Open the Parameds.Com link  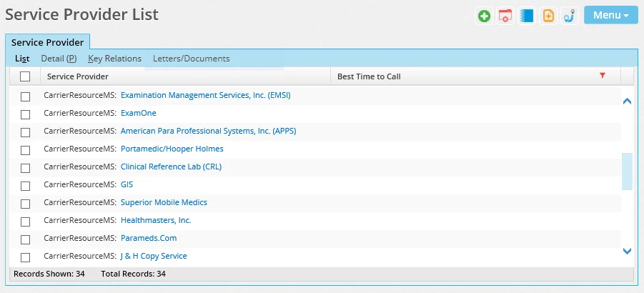pyautogui.click(x=149, y=238)
